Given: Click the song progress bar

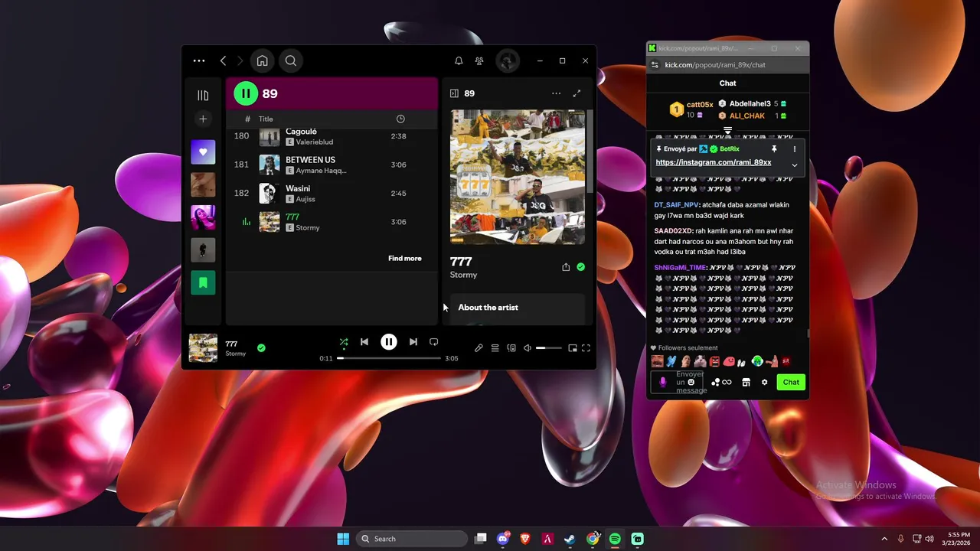Looking at the screenshot, I should tap(389, 358).
